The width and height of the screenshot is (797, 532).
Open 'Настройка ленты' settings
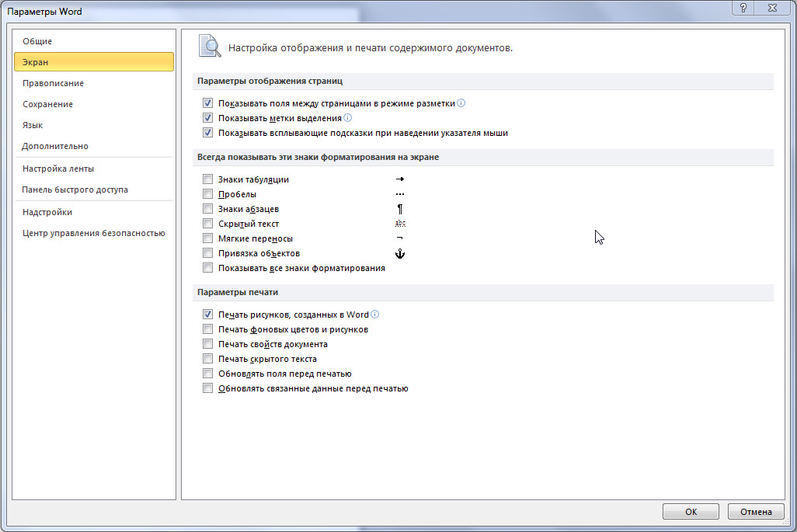tap(94, 169)
